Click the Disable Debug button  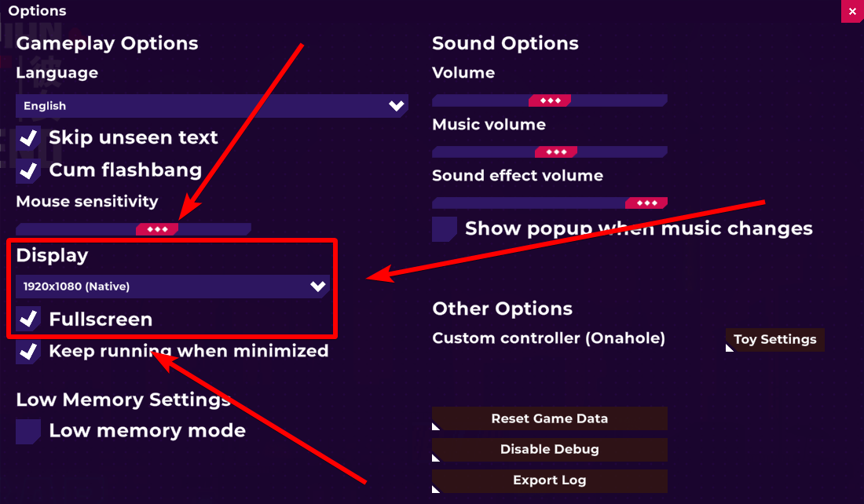pyautogui.click(x=550, y=450)
